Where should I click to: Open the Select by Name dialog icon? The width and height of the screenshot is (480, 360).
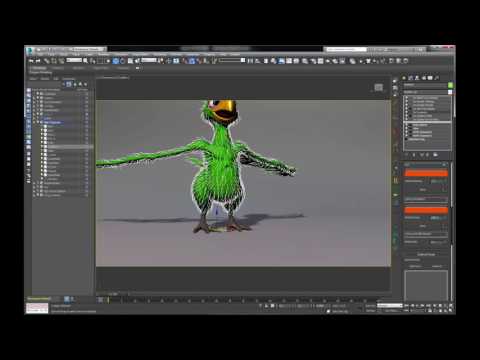coord(93,61)
